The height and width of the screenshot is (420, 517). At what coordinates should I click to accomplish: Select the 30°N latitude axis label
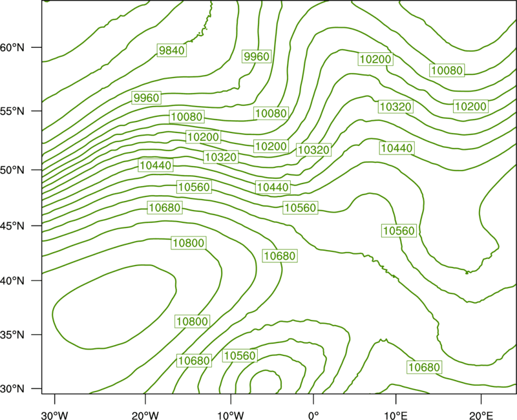coord(12,389)
